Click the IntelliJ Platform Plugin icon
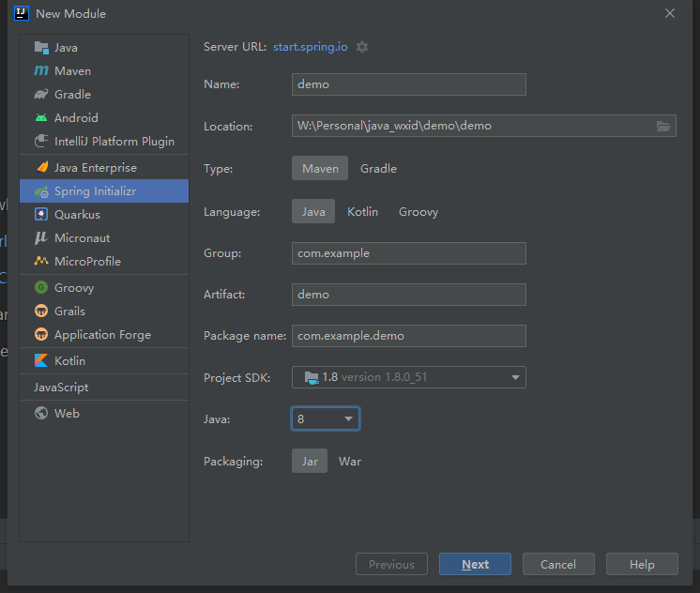Image resolution: width=700 pixels, height=593 pixels. tap(41, 141)
